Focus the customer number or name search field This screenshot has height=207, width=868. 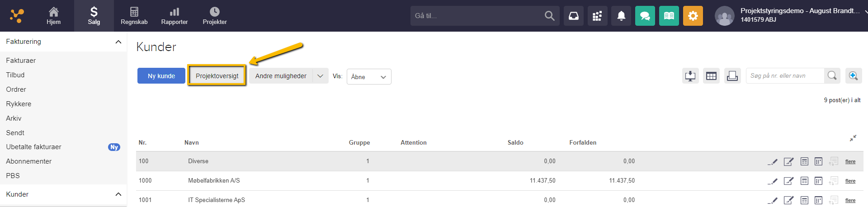tap(784, 76)
